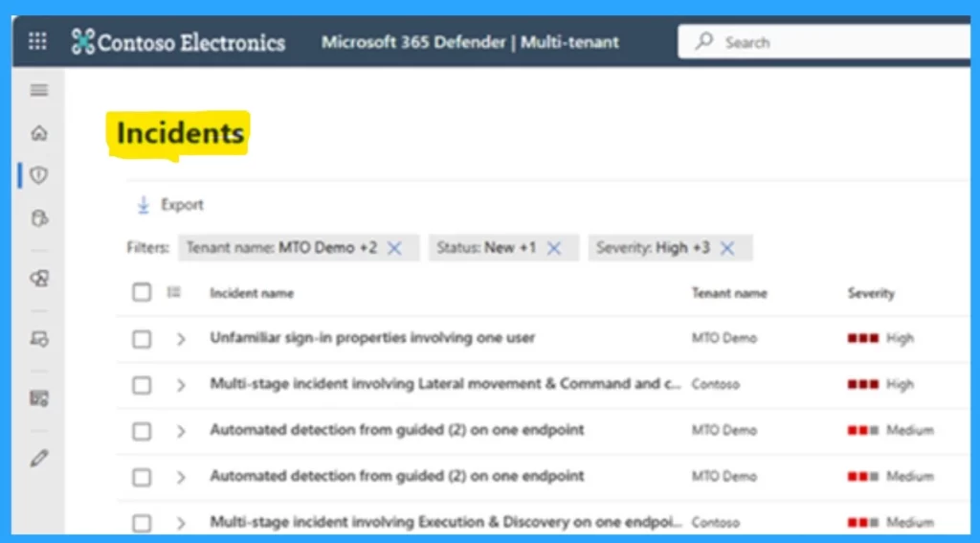Click the Incidents page heading
980x543 pixels.
[180, 133]
